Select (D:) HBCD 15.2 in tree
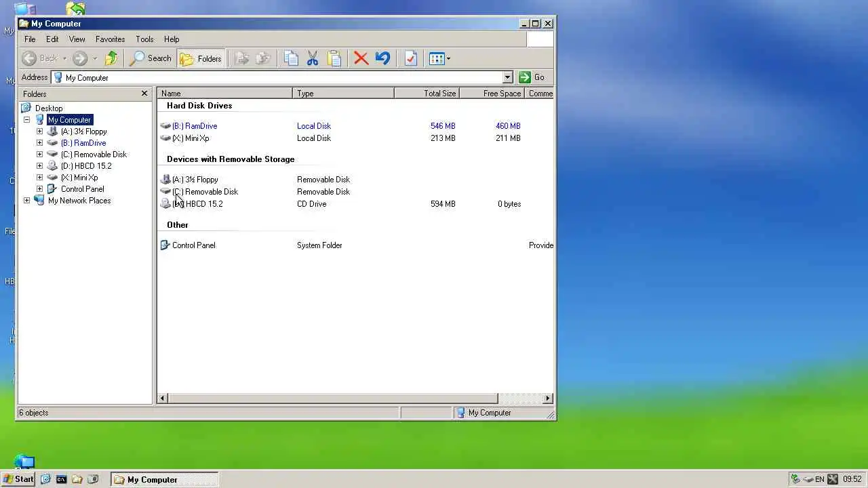Image resolution: width=868 pixels, height=488 pixels. point(86,166)
